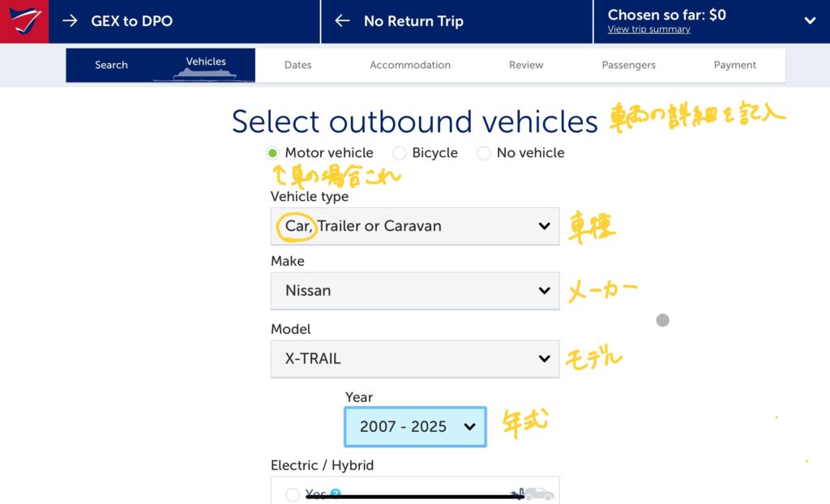Screen dimensions: 830x504
Task: Click the left arrow beside No Return Trip
Action: click(343, 21)
